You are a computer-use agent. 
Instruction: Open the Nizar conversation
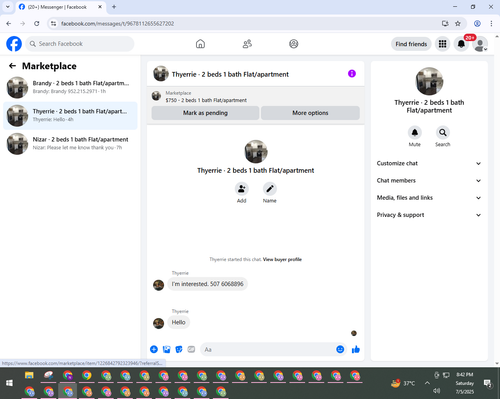(x=70, y=144)
